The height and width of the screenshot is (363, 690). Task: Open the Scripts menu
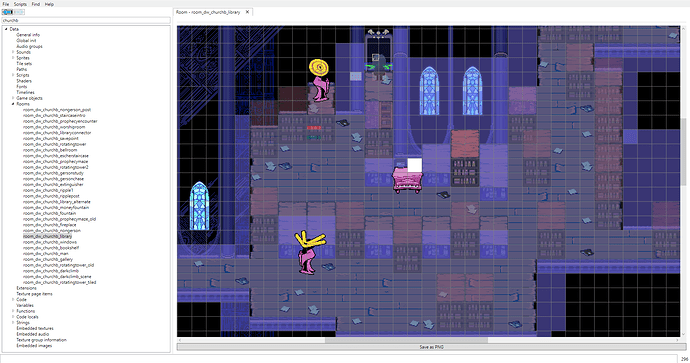pyautogui.click(x=20, y=4)
